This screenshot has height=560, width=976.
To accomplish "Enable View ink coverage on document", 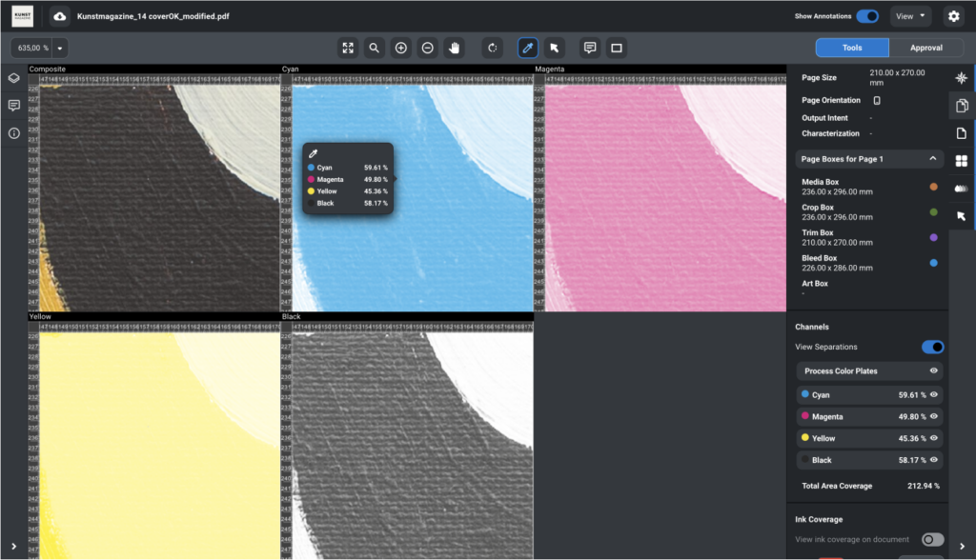I will 932,539.
